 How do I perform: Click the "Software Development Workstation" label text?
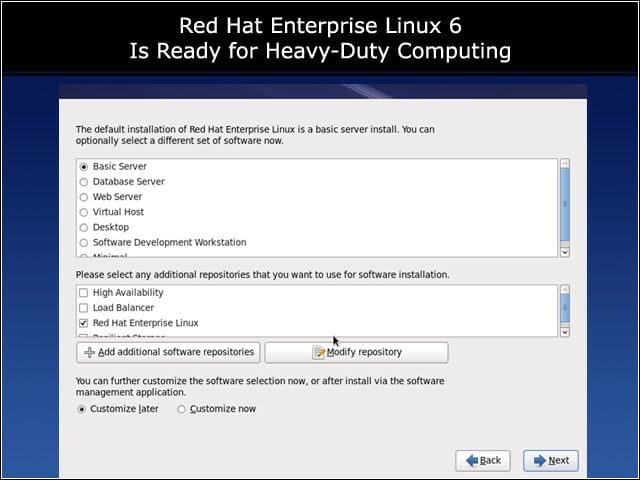click(169, 242)
